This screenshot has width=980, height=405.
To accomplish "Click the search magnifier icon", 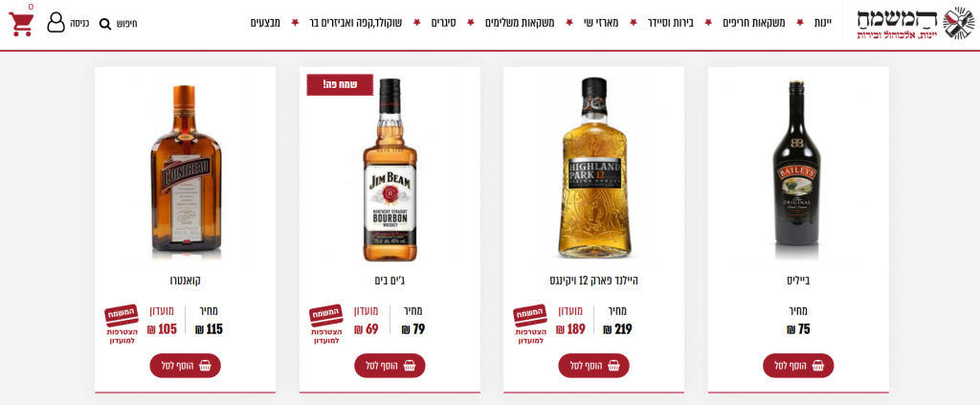I will click(105, 24).
